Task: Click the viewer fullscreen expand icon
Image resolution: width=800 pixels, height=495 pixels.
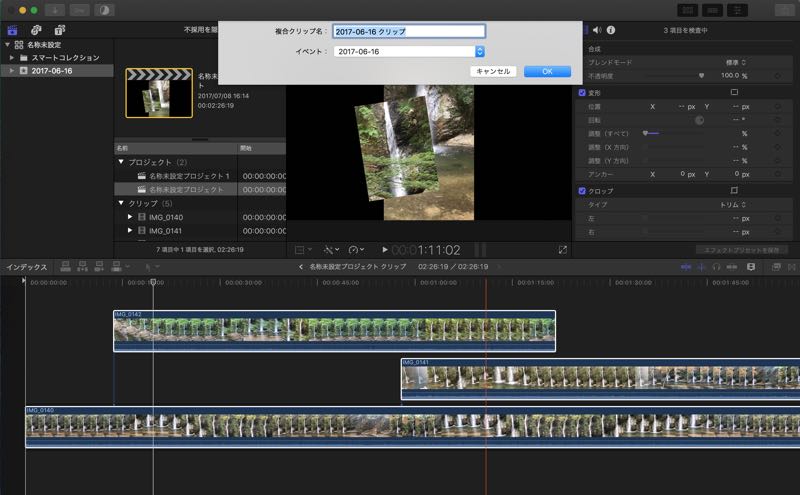Action: 563,249
